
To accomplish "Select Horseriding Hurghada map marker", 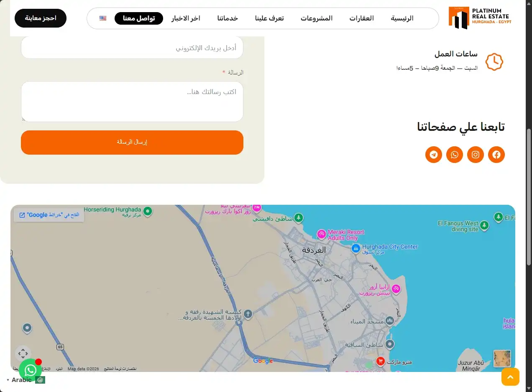I will [147, 211].
